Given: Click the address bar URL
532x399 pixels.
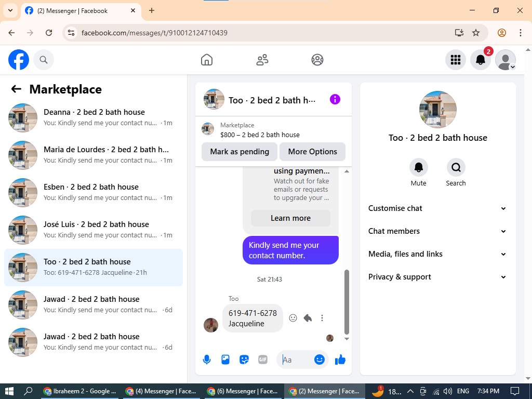Looking at the screenshot, I should (x=154, y=33).
